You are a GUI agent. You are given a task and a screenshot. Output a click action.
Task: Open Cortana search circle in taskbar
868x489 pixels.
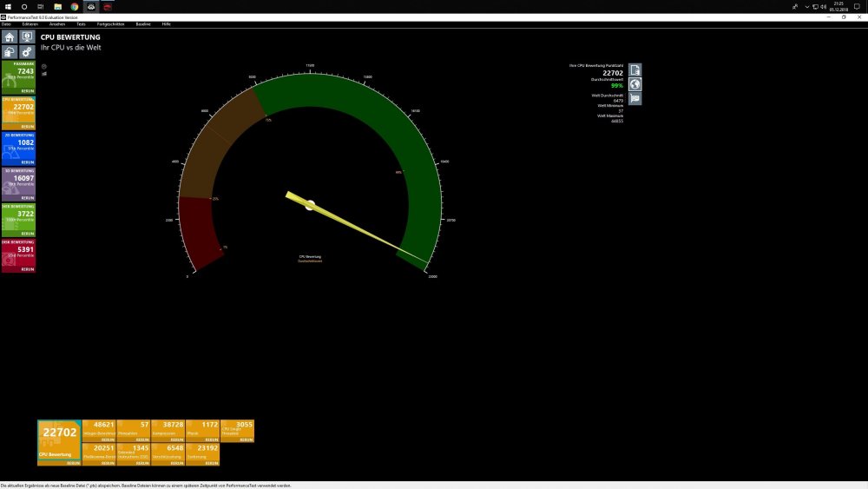tap(23, 7)
